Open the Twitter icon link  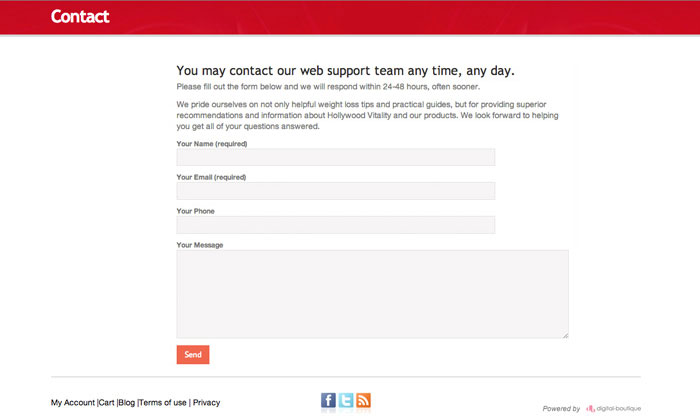point(346,400)
